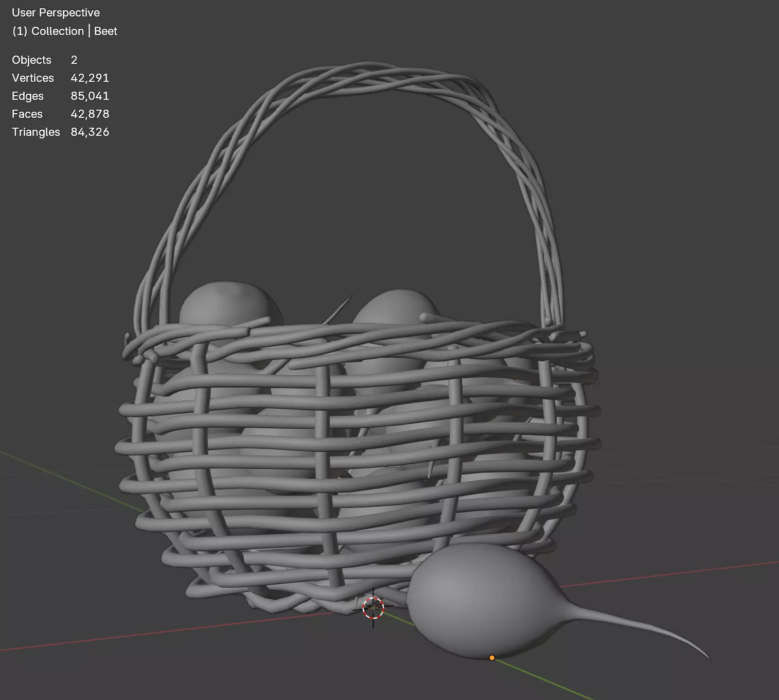Click the Objects count value "2"

[74, 60]
